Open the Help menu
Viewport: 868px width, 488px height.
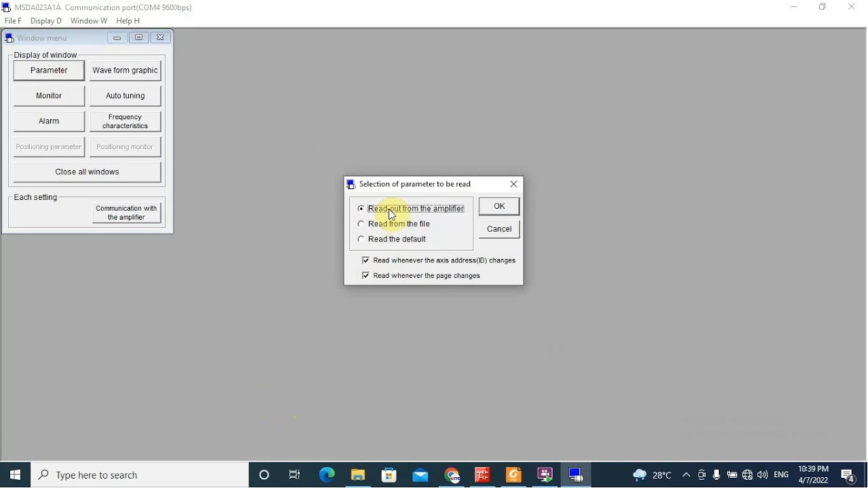click(x=127, y=21)
